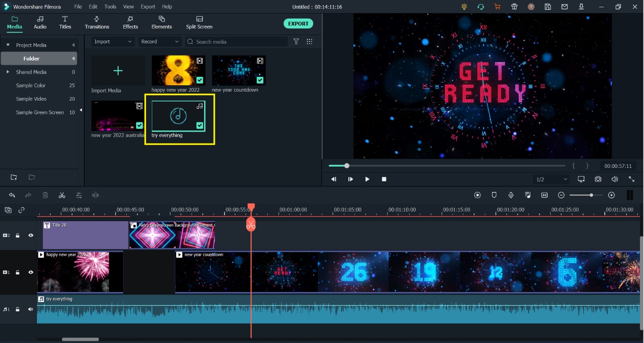Viewport: 644px width, 343px height.
Task: Open the edit adjustments sliders icon
Action: [79, 195]
